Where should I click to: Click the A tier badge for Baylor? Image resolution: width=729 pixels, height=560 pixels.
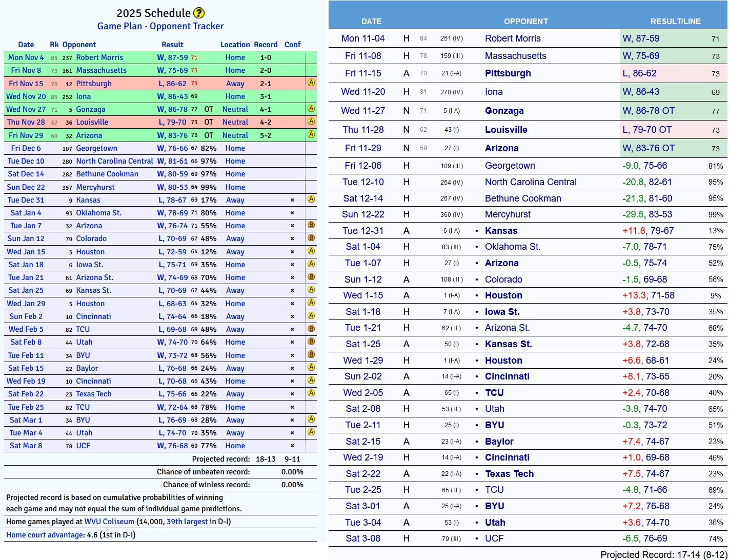pos(311,368)
